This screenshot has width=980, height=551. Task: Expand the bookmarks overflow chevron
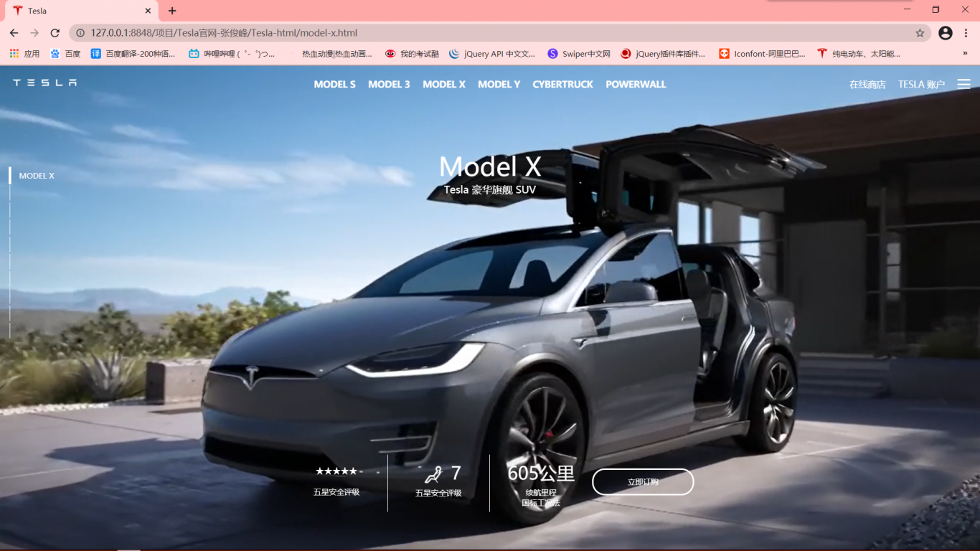pos(965,54)
